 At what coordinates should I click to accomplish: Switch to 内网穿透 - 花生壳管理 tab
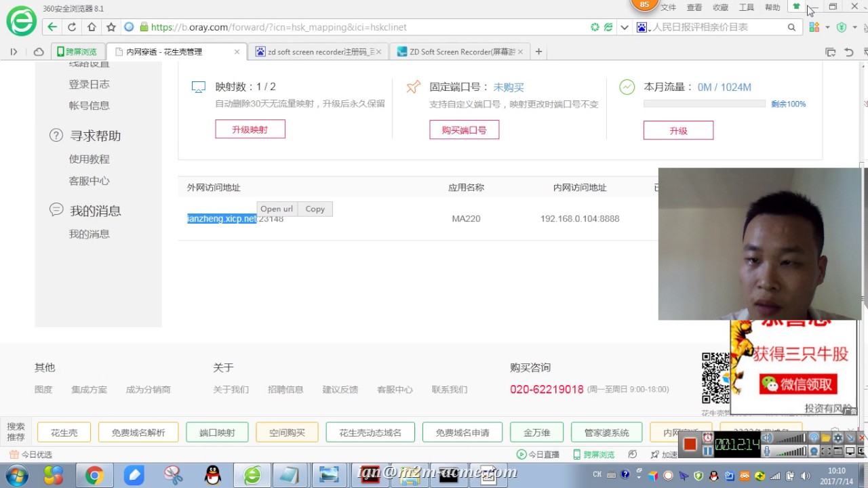(176, 52)
